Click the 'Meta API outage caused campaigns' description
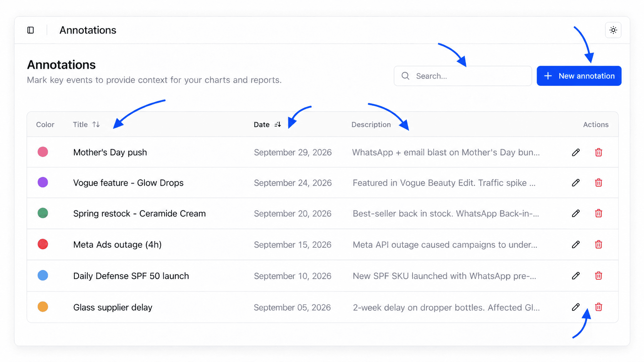644x362 pixels. point(445,245)
